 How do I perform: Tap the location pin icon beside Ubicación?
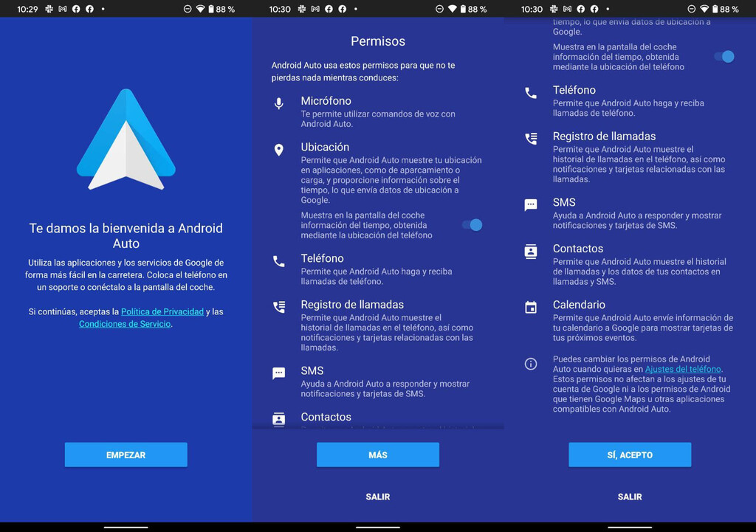279,151
